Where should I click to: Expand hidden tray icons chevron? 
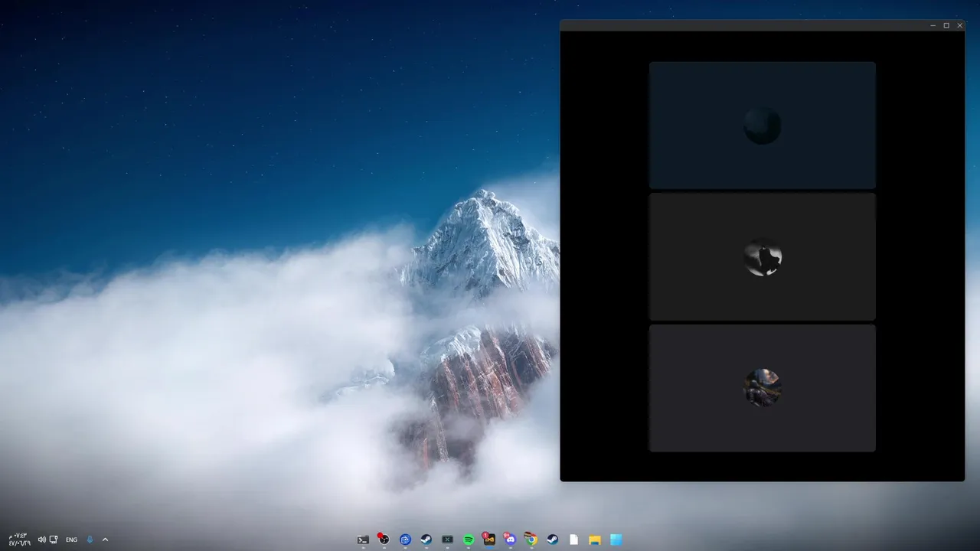pyautogui.click(x=105, y=540)
